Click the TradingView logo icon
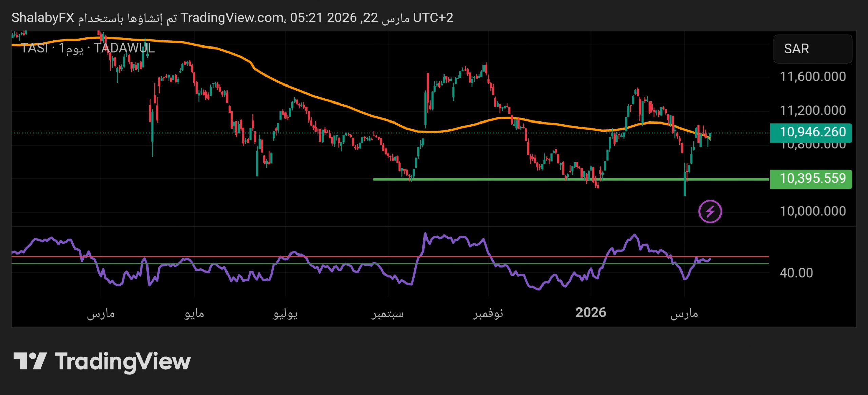The image size is (868, 395). coord(30,361)
